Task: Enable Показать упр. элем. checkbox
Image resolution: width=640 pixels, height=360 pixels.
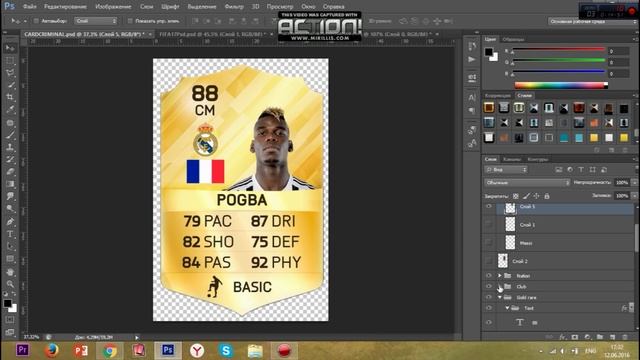Action: coord(130,21)
